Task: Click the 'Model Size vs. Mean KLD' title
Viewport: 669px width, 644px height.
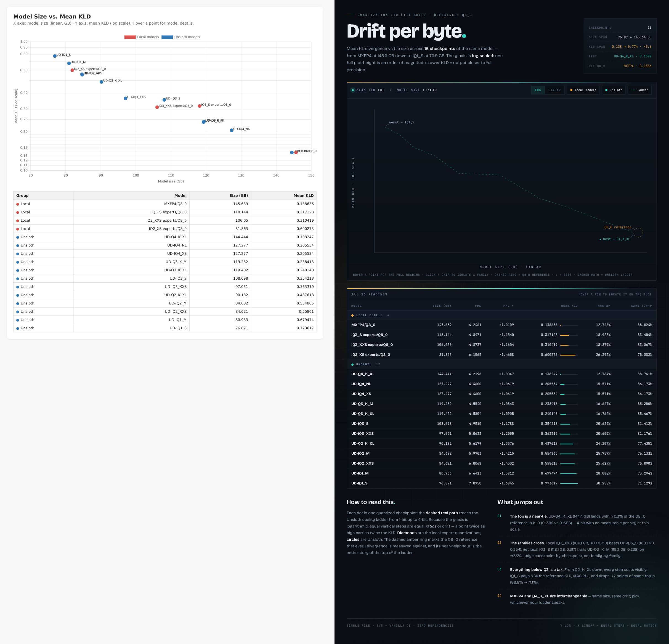Action: 52,16
